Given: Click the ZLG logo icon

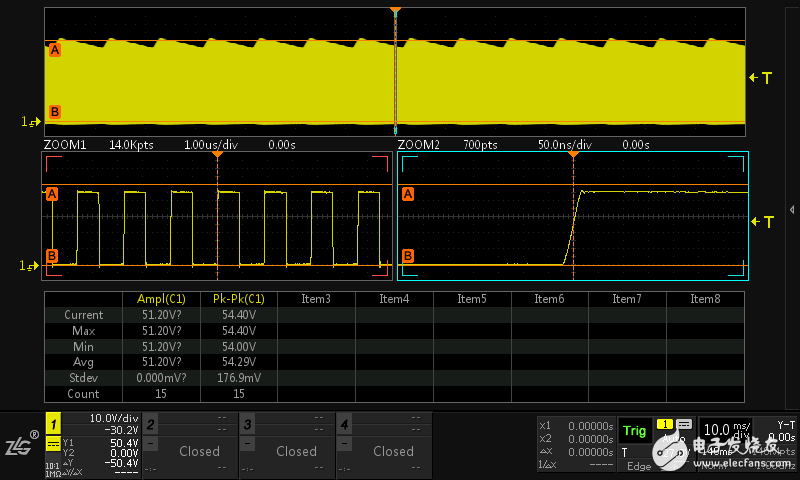Looking at the screenshot, I should (20, 445).
